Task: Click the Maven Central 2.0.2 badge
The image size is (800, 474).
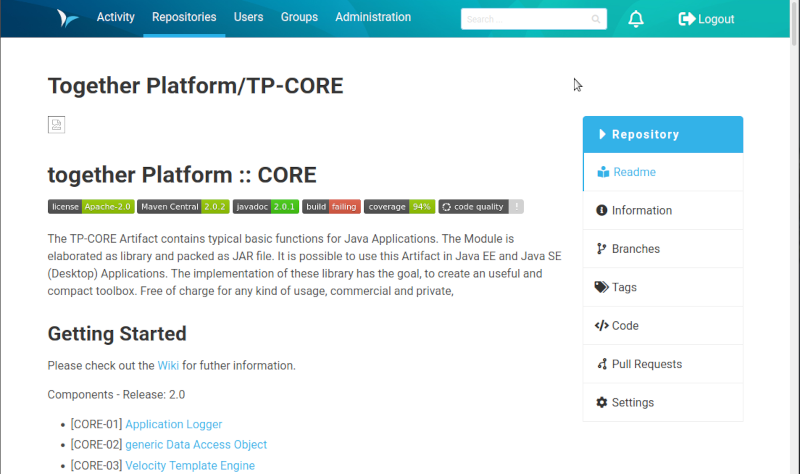Action: [183, 207]
